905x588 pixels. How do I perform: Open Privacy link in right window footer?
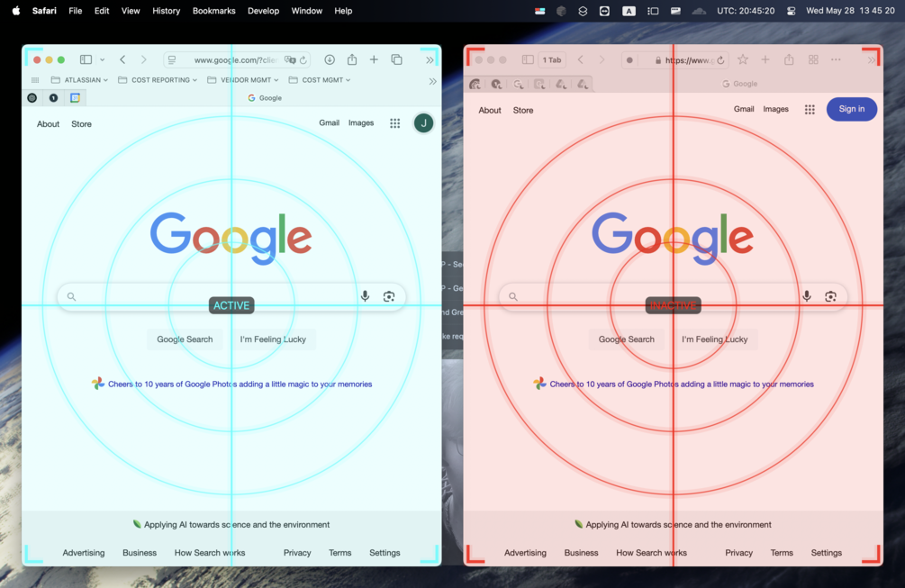tap(738, 553)
